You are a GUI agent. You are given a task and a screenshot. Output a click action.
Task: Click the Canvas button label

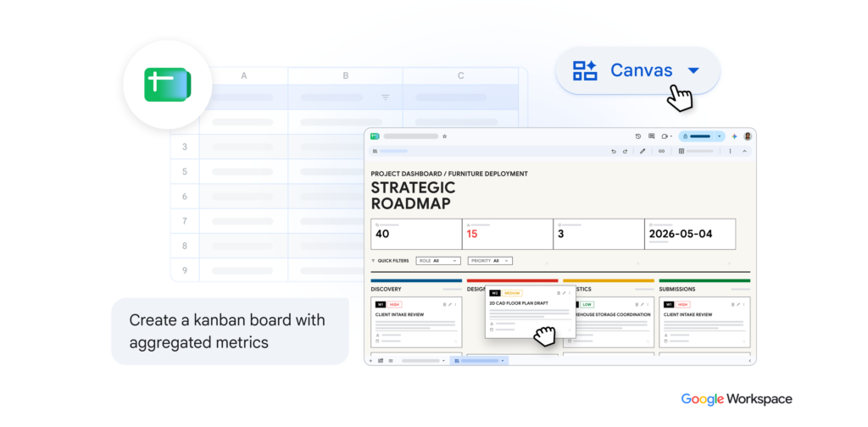pos(641,70)
